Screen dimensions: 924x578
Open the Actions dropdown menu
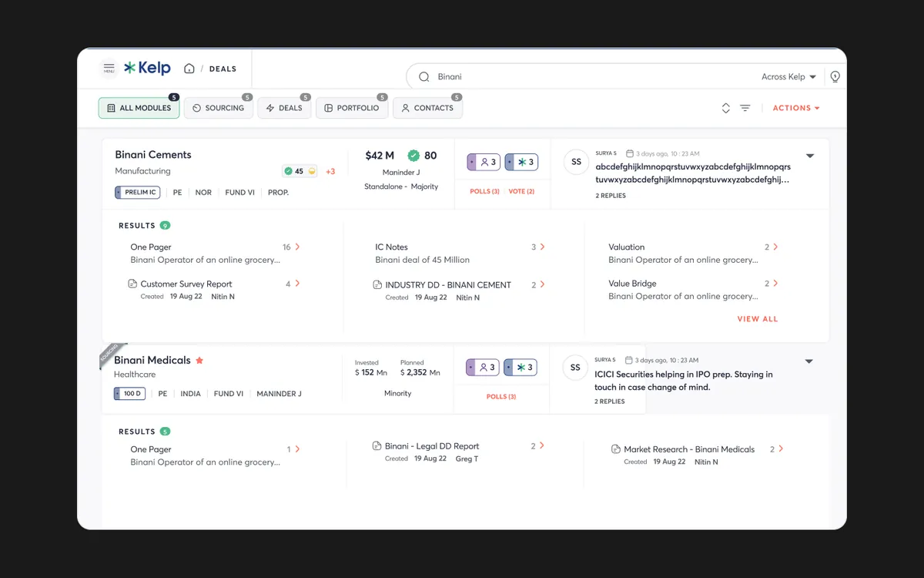pos(796,109)
